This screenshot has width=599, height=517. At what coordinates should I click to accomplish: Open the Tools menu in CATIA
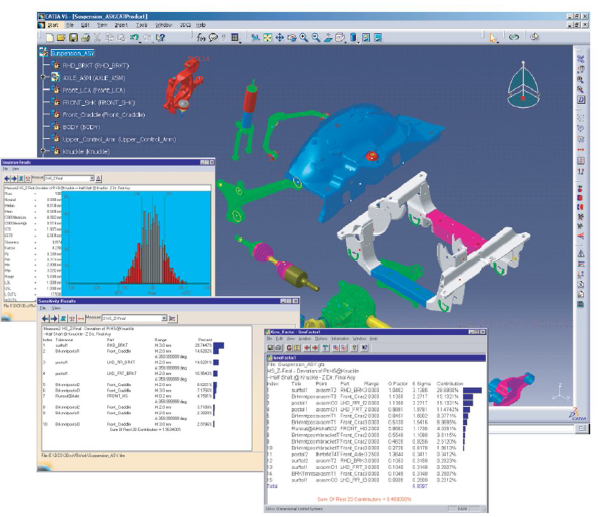[142, 25]
